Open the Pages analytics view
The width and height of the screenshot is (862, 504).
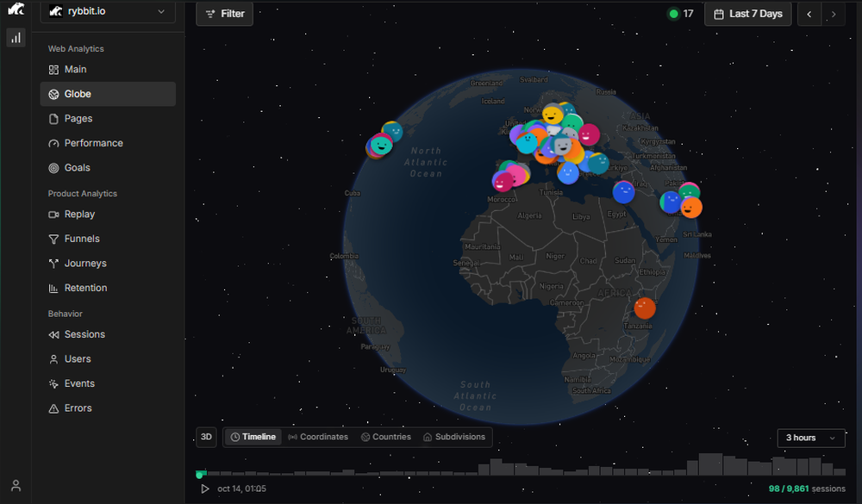point(77,118)
